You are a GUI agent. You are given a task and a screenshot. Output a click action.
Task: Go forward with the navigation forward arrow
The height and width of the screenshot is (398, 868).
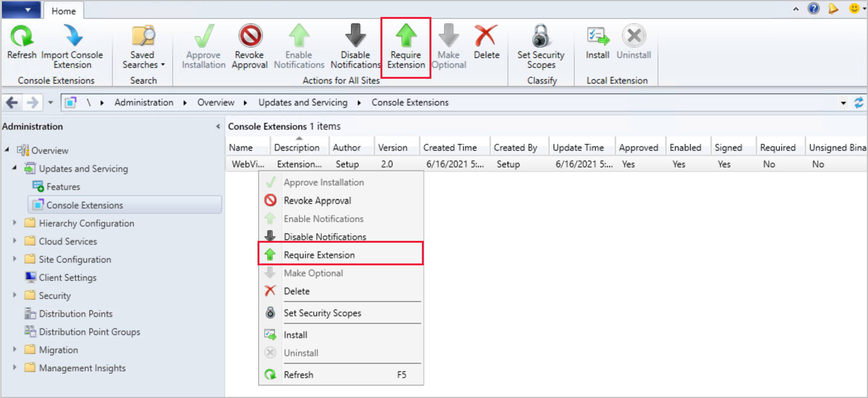(33, 103)
